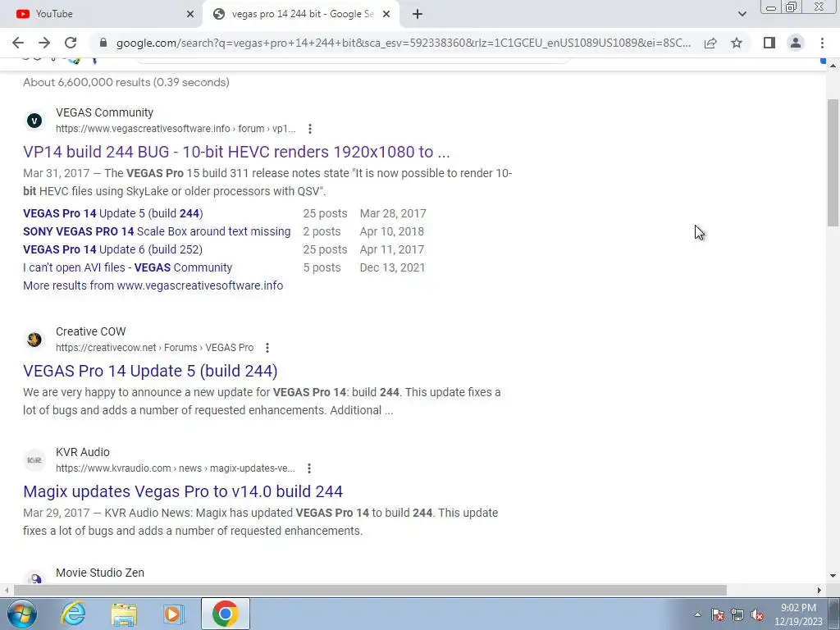Image resolution: width=840 pixels, height=630 pixels.
Task: Open the Chrome profile avatar
Action: (x=796, y=43)
